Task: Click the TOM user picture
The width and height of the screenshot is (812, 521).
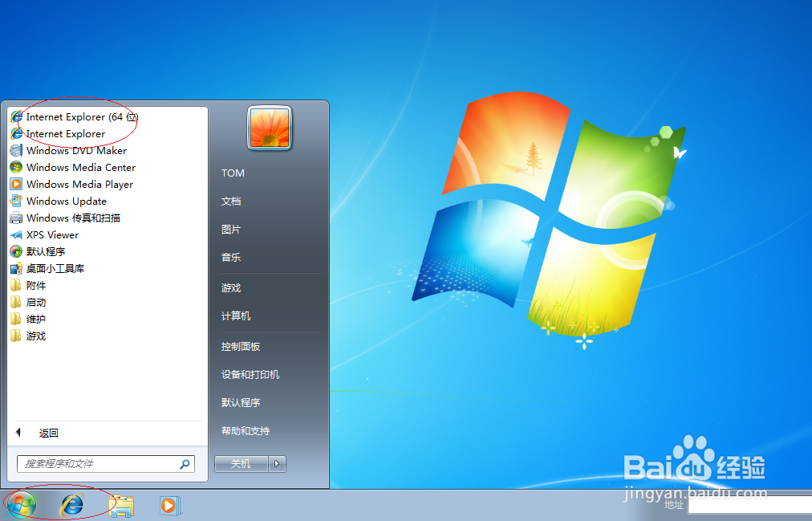Action: coord(269,128)
